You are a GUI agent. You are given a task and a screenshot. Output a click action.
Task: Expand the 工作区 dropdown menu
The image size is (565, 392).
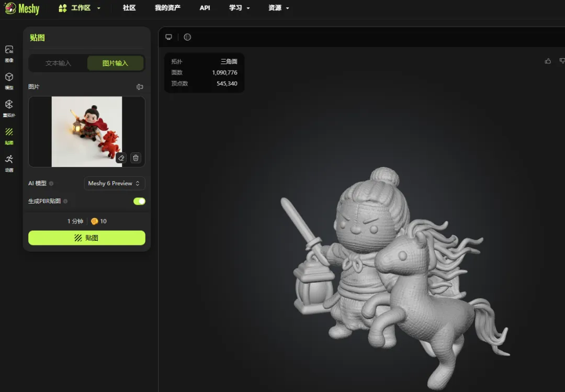point(80,8)
